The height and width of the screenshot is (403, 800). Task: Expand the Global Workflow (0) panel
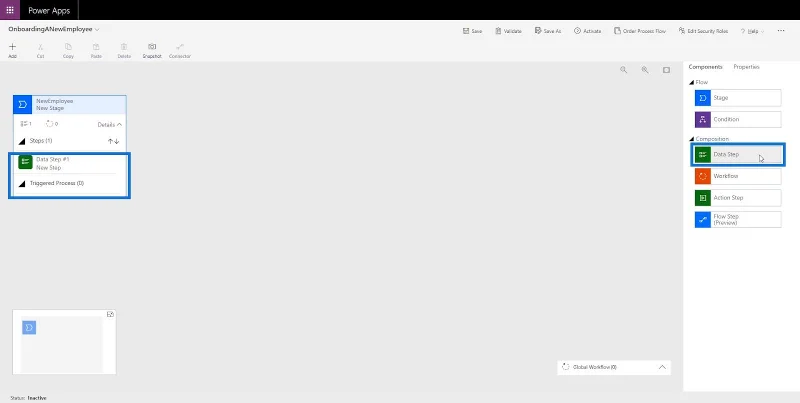[662, 367]
